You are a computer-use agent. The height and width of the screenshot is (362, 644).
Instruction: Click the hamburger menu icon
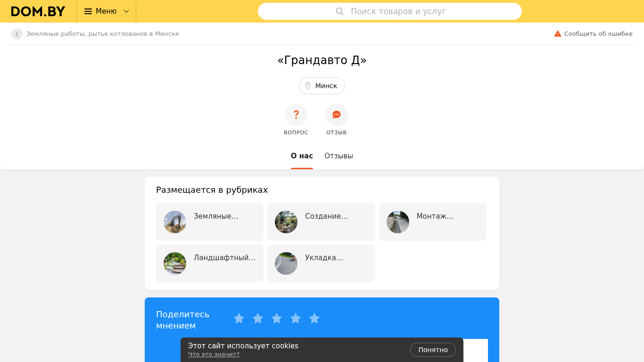coord(88,11)
